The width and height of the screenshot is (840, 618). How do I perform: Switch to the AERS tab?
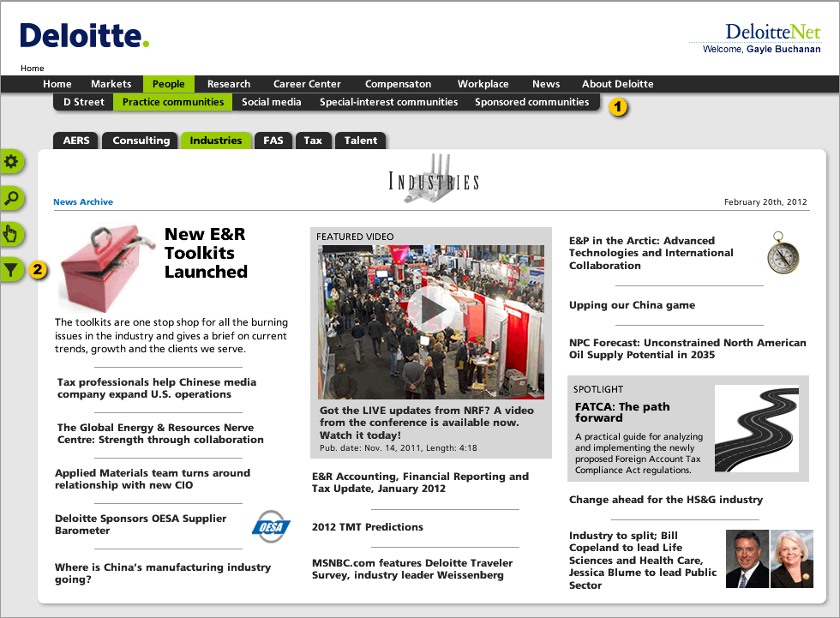pyautogui.click(x=76, y=141)
